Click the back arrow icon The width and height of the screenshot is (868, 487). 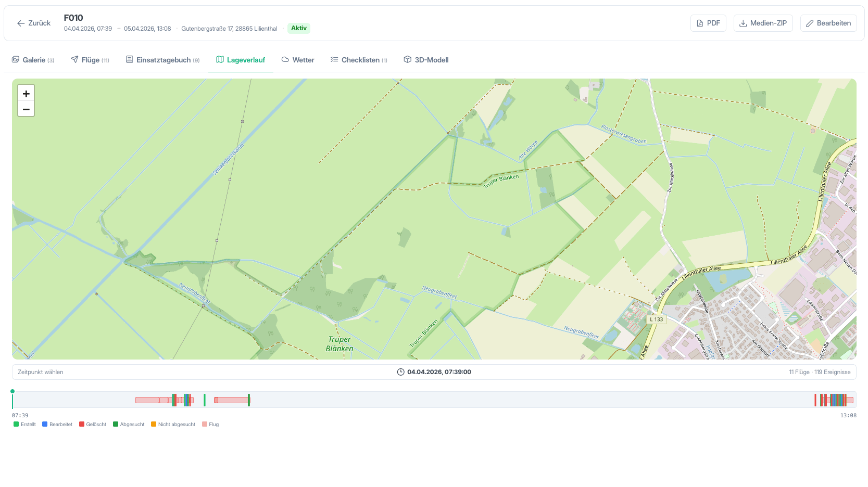pyautogui.click(x=21, y=23)
